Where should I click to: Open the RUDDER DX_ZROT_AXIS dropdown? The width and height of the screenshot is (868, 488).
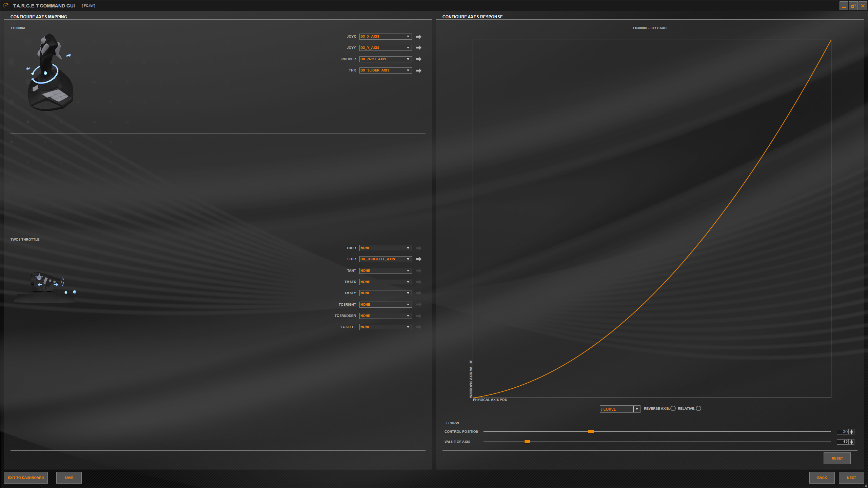click(386, 59)
